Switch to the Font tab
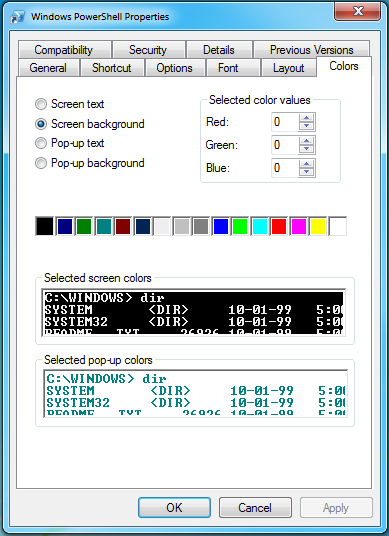The width and height of the screenshot is (389, 536). (233, 68)
